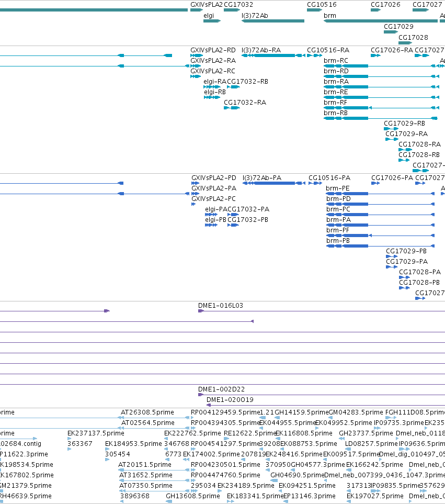Select transcript CG10516-RA
Image resolution: width=445 pixels, height=504 pixels.
[328, 50]
